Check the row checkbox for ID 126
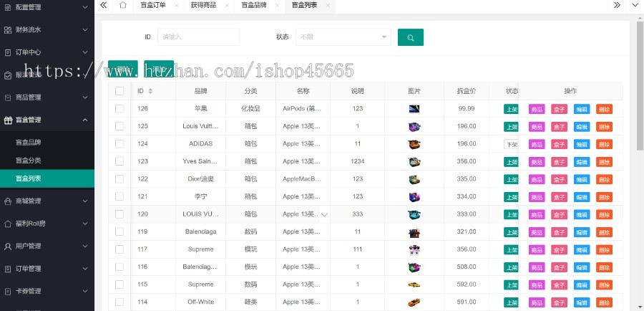The image size is (644, 311). point(119,109)
